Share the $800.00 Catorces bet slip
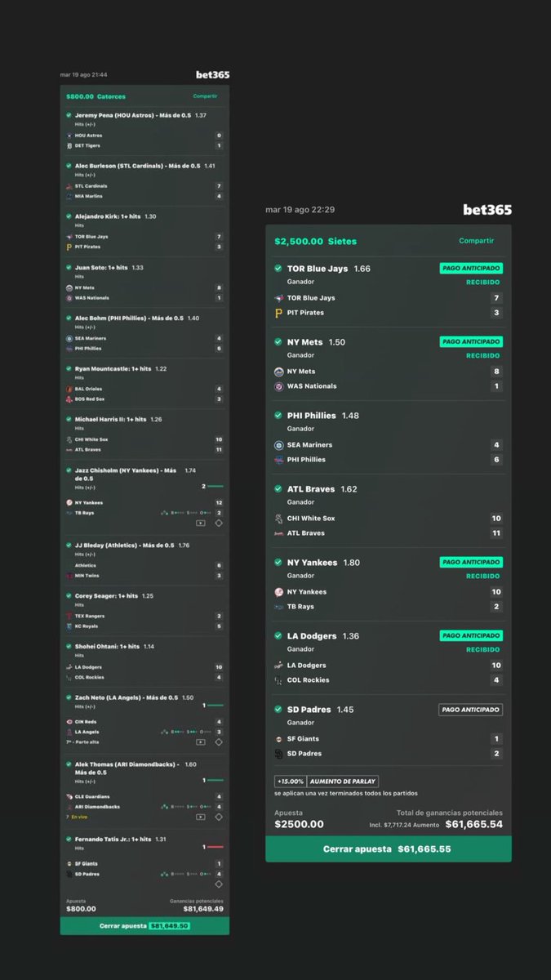 (x=206, y=96)
